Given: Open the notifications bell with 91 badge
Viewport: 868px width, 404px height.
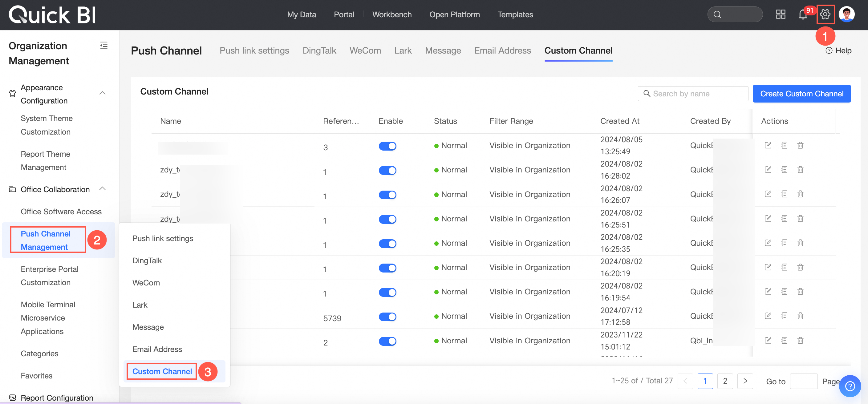Looking at the screenshot, I should (x=803, y=14).
